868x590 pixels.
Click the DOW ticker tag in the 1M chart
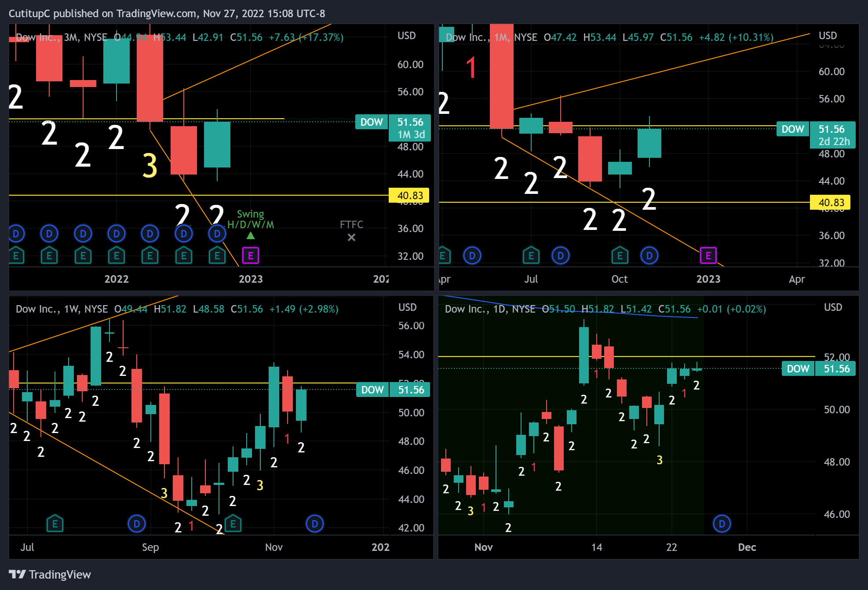coord(793,129)
